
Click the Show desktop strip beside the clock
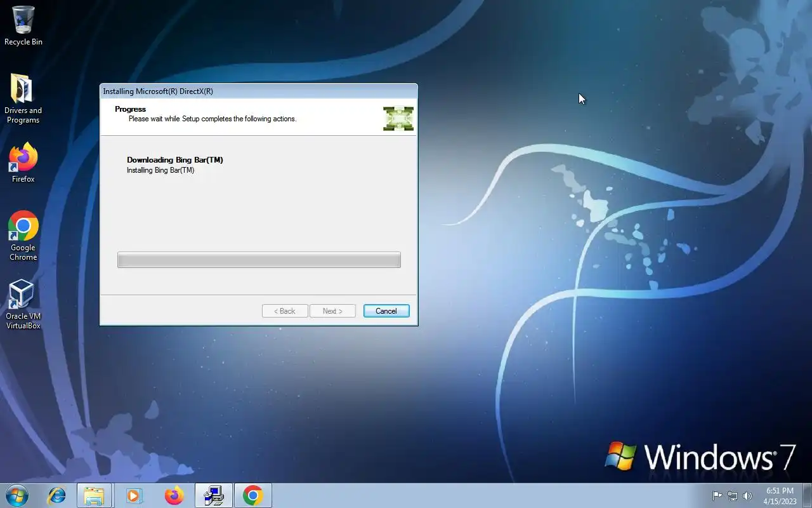pyautogui.click(x=807, y=496)
